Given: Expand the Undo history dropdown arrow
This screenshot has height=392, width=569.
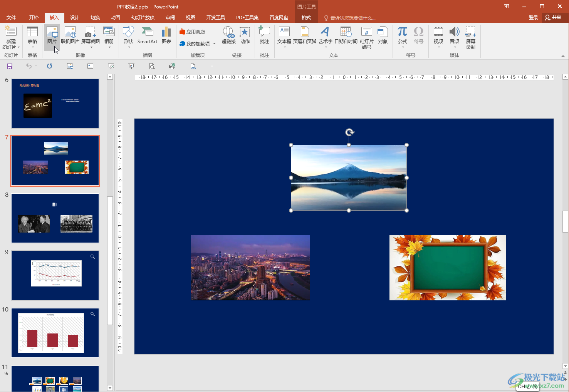Looking at the screenshot, I should [x=36, y=66].
